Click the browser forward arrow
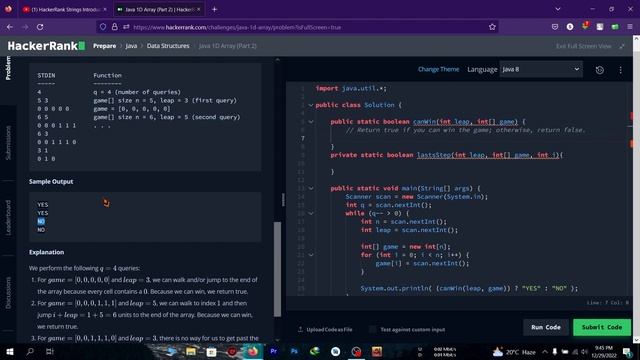 (x=25, y=27)
